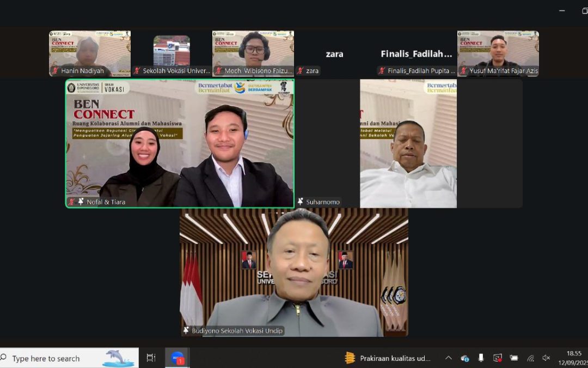This screenshot has width=588, height=368.
Task: Click pin icon on Budiyono Sekolah Vokasi Undip
Action: click(x=186, y=330)
